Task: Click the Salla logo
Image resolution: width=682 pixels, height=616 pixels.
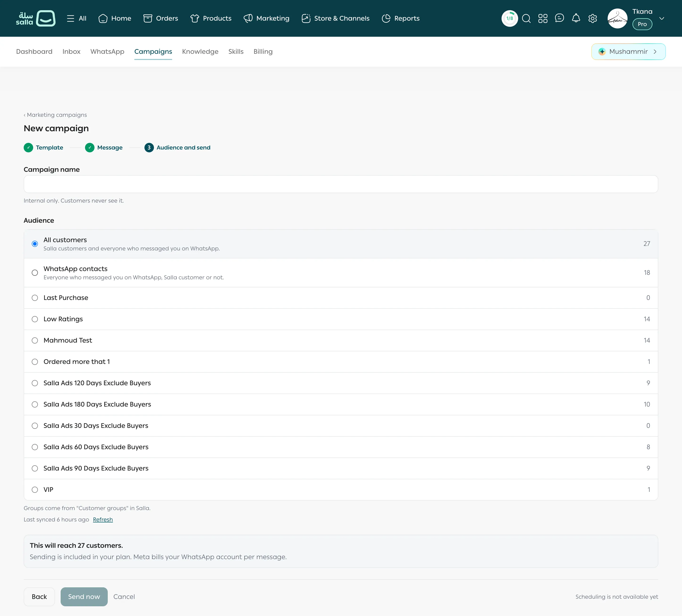Action: (36, 18)
